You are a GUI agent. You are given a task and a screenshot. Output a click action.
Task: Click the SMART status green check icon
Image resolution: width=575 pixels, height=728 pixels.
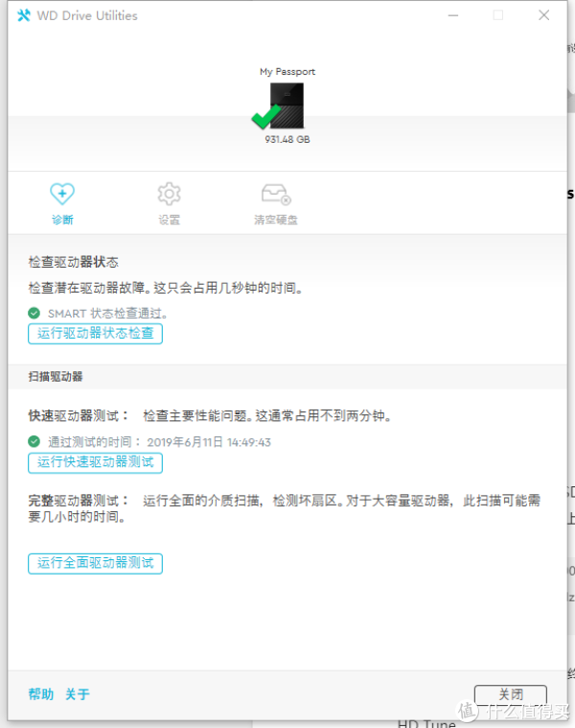pyautogui.click(x=34, y=314)
